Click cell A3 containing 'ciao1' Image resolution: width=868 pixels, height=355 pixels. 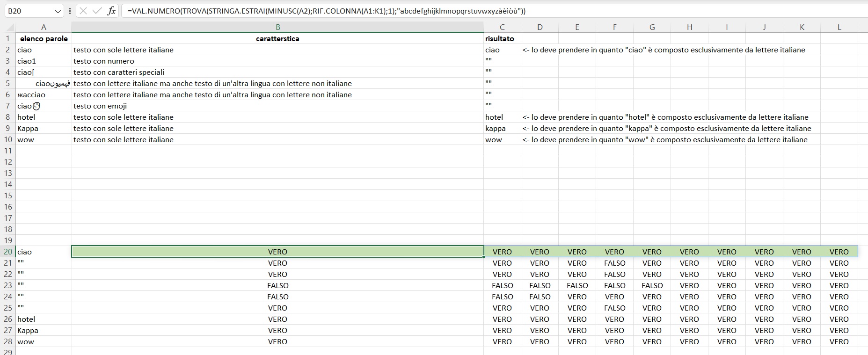(44, 61)
